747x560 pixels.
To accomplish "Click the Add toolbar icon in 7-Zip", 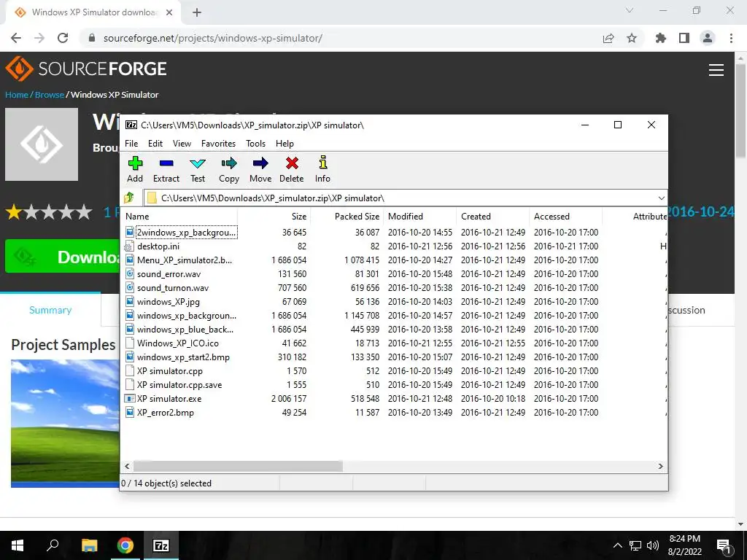I will 135,163.
